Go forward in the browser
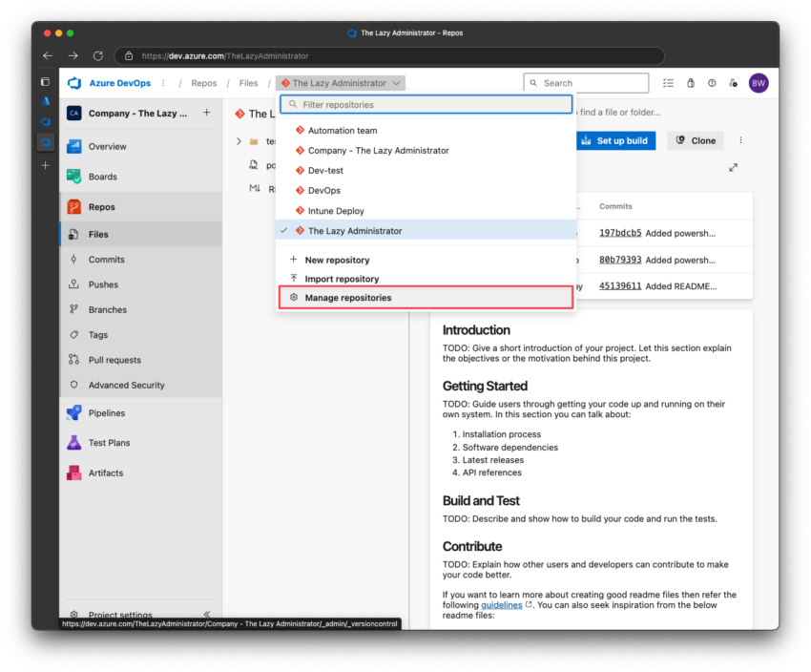The image size is (811, 672). click(x=73, y=56)
